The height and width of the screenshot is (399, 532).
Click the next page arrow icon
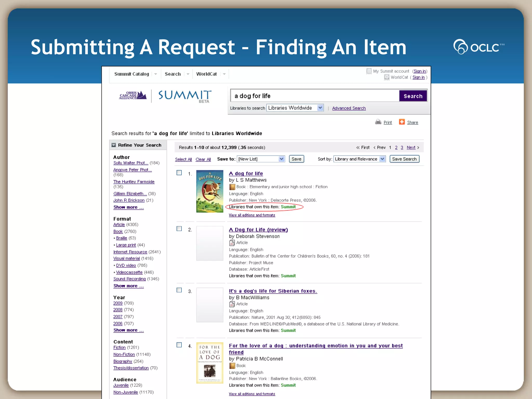pyautogui.click(x=418, y=148)
